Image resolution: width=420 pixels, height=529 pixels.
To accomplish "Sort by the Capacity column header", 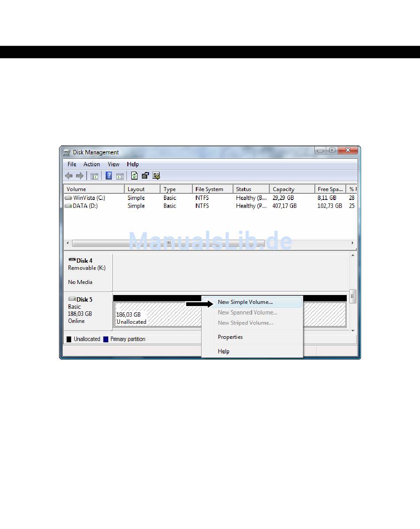I will (x=292, y=189).
